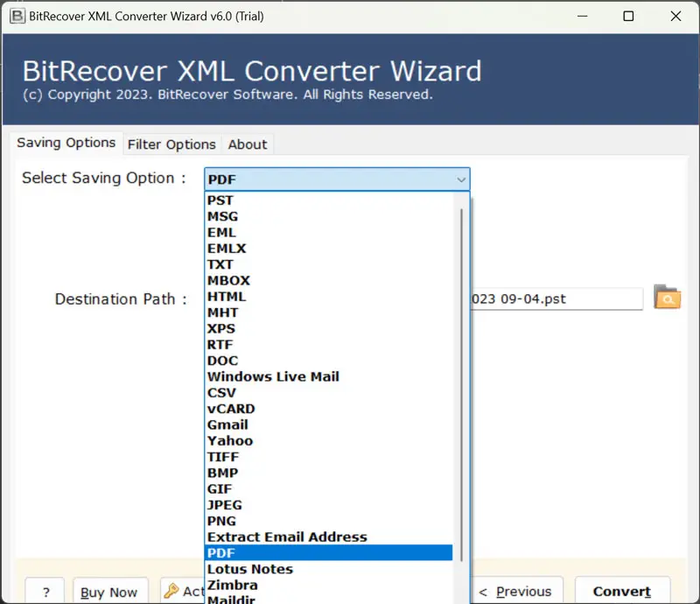Screen dimensions: 700x604
Task: Choose Zimbra from the list
Action: pos(329,586)
